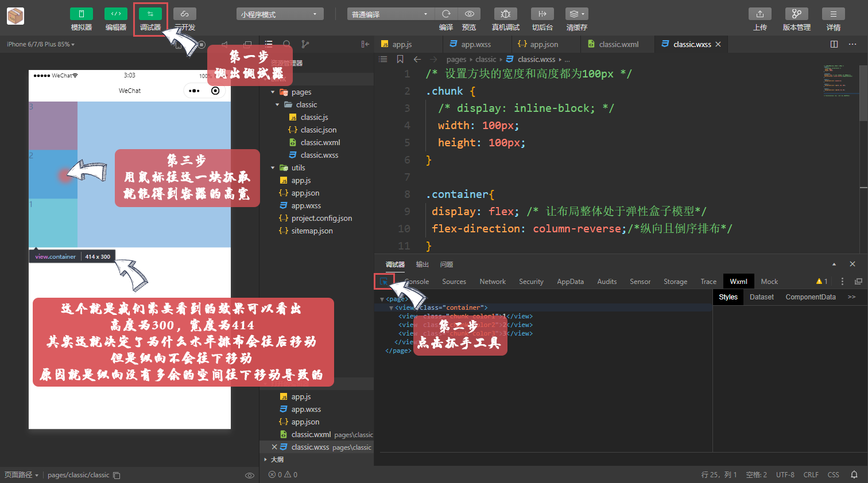Image resolution: width=868 pixels, height=483 pixels.
Task: Open sitemap.json in the file tree
Action: click(312, 231)
